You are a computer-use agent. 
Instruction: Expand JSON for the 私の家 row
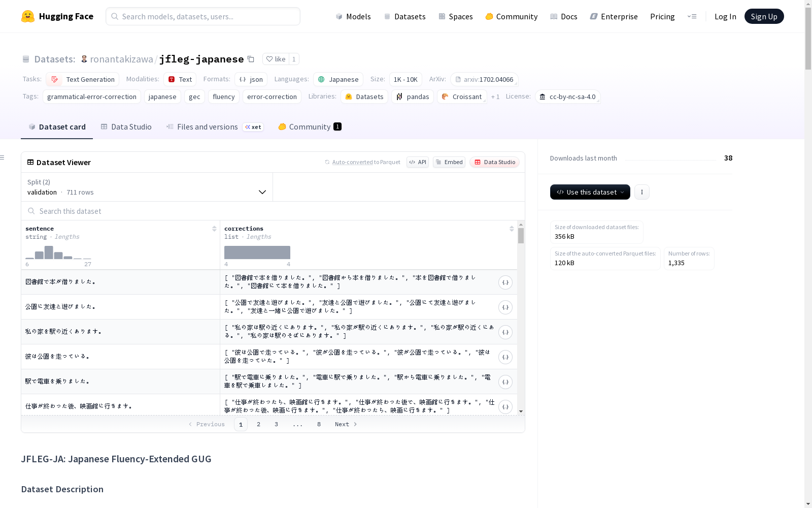(x=505, y=332)
